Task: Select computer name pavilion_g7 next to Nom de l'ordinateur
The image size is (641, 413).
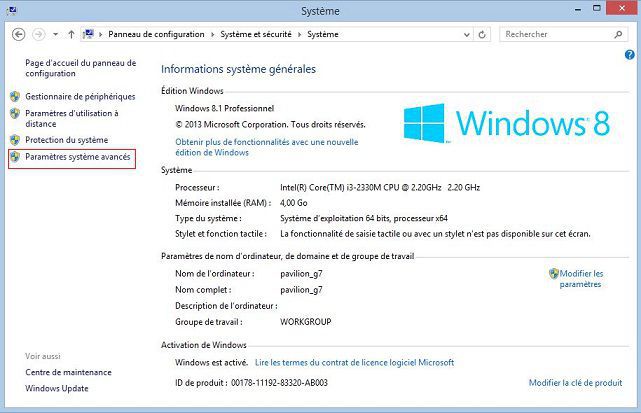Action: (301, 274)
